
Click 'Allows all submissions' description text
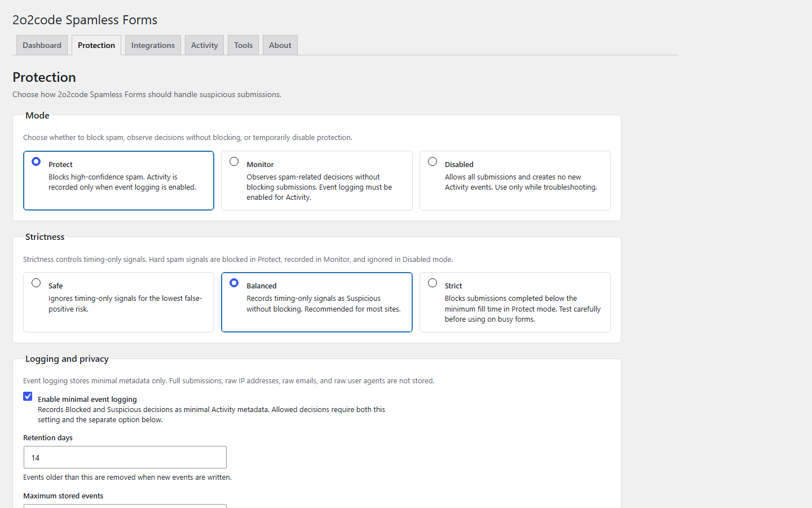pos(521,182)
